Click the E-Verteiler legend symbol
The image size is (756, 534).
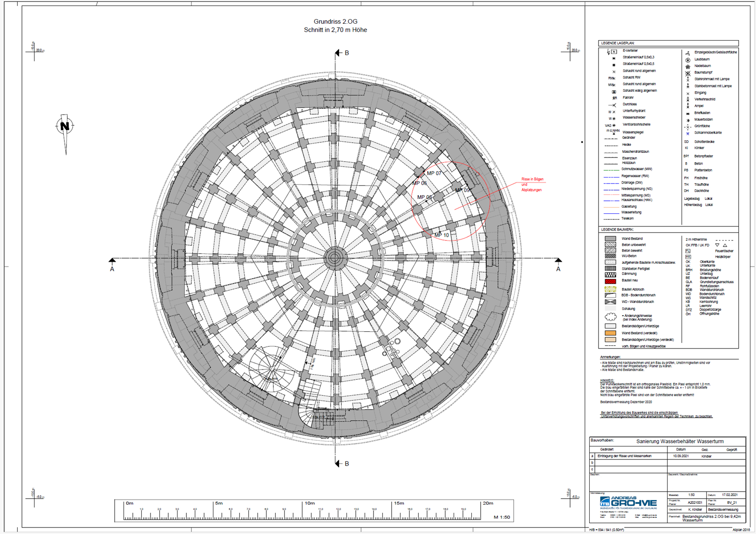[612, 51]
